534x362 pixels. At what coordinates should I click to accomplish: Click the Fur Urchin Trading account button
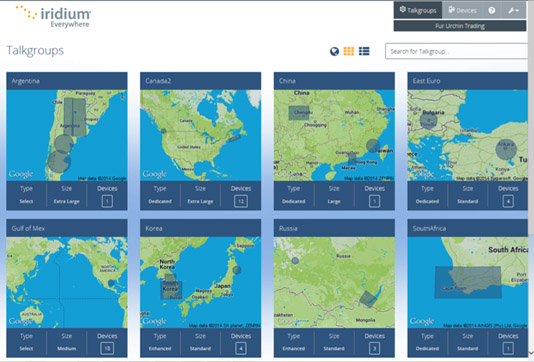tap(460, 26)
